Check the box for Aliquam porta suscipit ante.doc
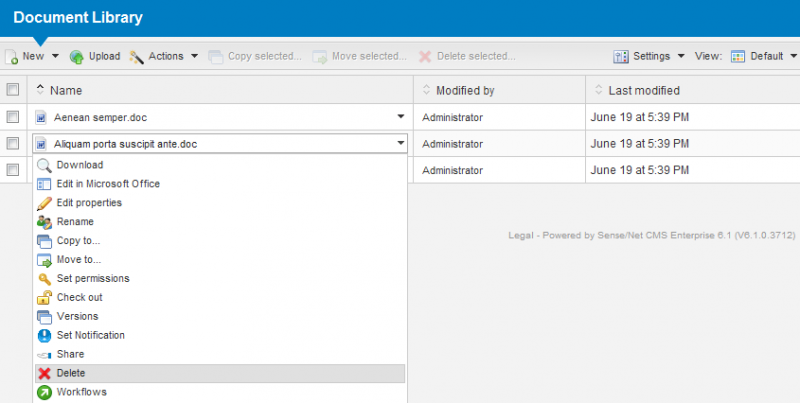 click(x=13, y=144)
